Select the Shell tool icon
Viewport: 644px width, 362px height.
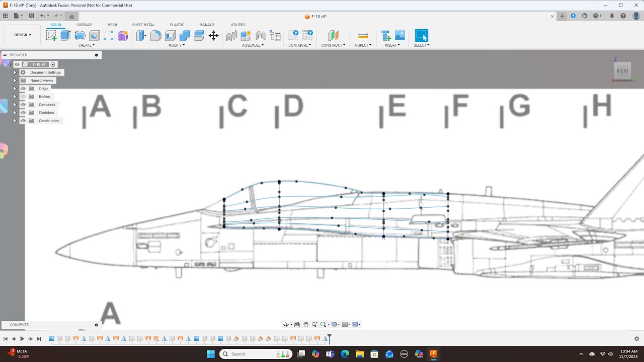pos(170,35)
